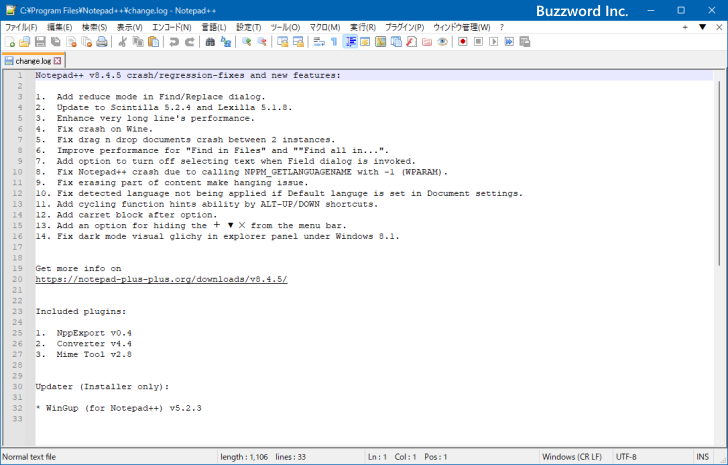
Task: Open the ? help menu
Action: coord(501,27)
